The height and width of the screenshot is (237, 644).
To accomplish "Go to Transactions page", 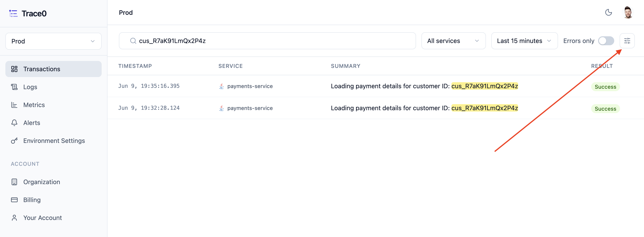I will [53, 69].
